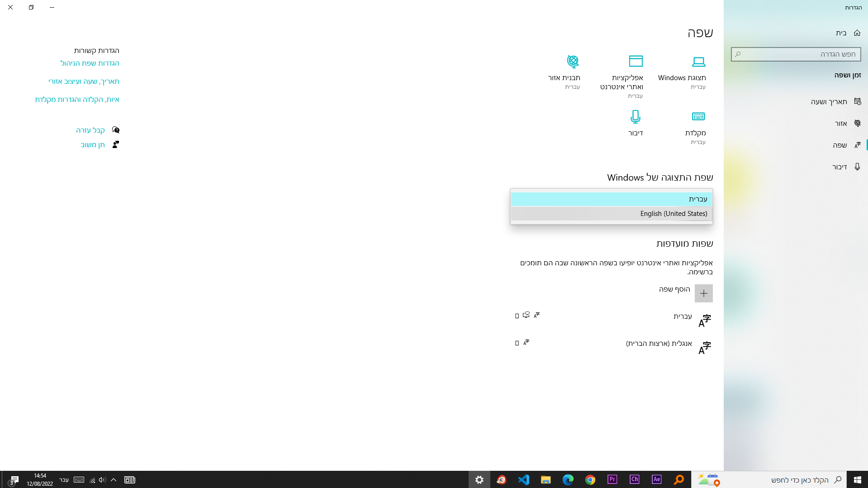Image resolution: width=868 pixels, height=488 pixels.
Task: Launch Adobe After Effects from the taskbar
Action: tap(657, 480)
